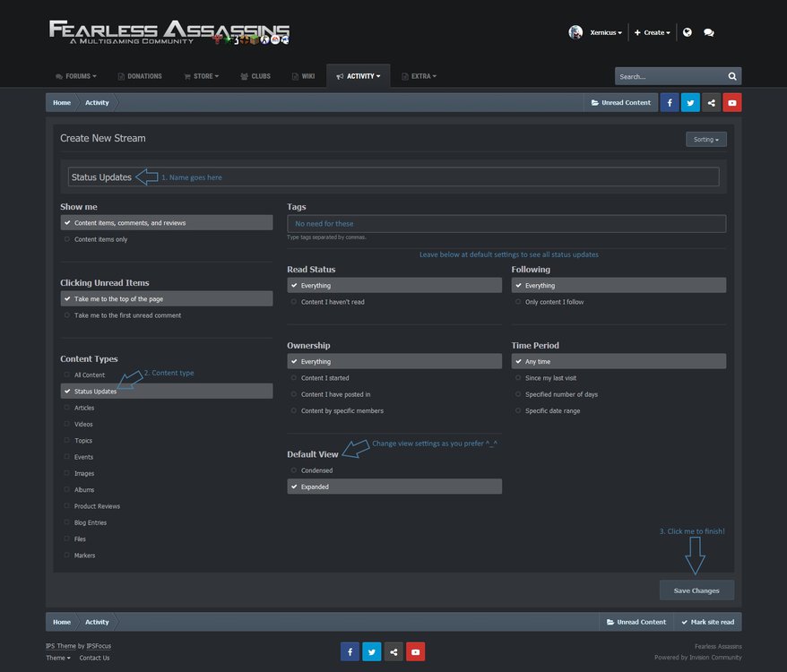The height and width of the screenshot is (672, 787).
Task: Open the messages chat bubbles icon
Action: tap(709, 32)
